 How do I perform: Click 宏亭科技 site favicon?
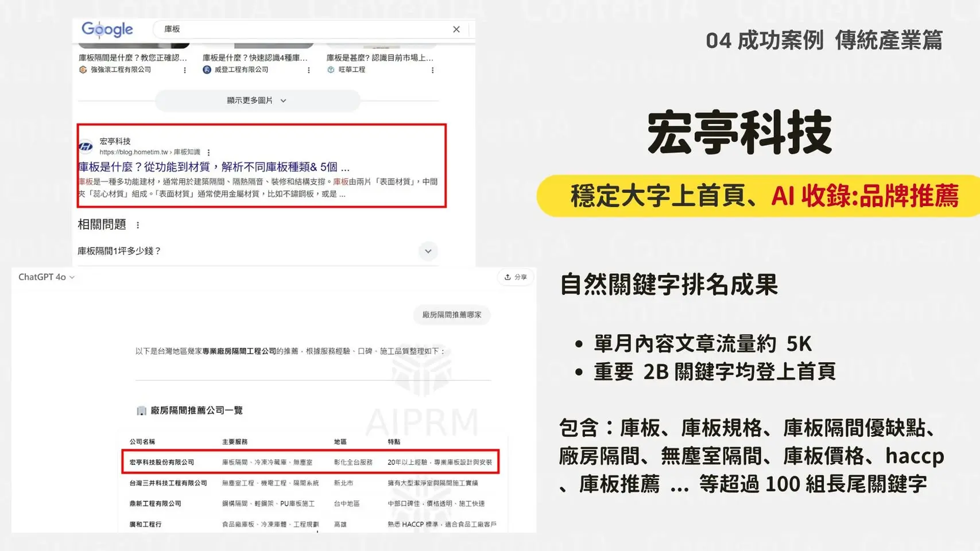[86, 146]
